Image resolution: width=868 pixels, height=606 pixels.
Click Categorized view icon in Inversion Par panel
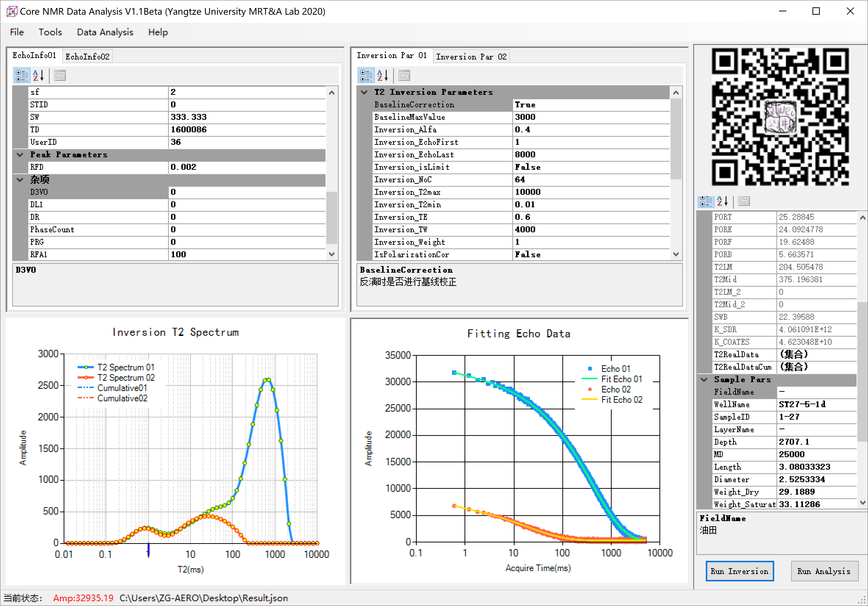[366, 76]
